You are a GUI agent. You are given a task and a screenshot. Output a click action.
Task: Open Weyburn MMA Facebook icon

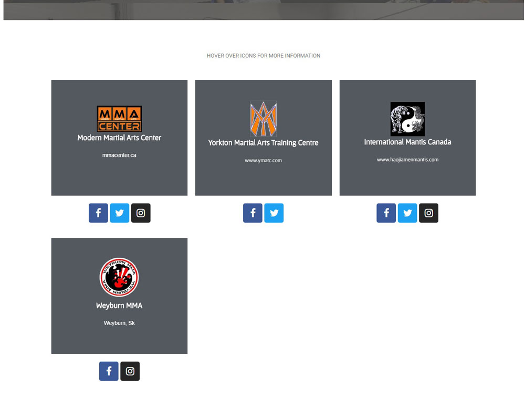point(109,371)
